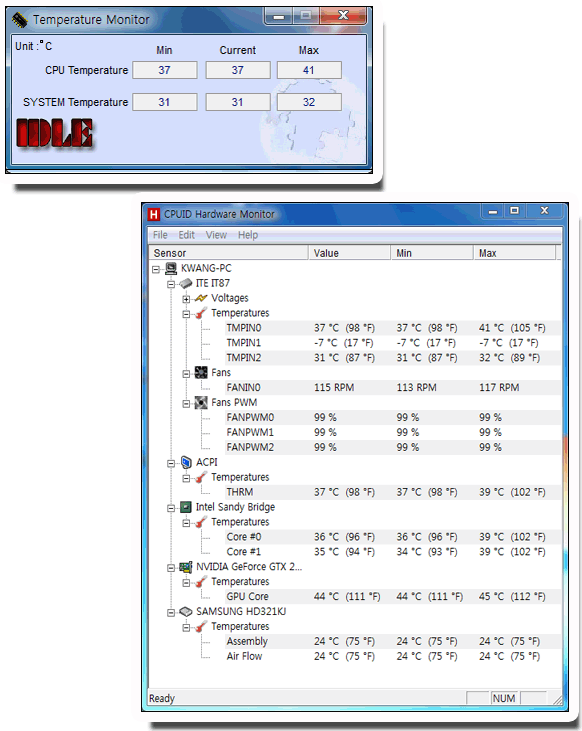Click the CPU Temperature Current field
This screenshot has width=582, height=731.
(238, 70)
